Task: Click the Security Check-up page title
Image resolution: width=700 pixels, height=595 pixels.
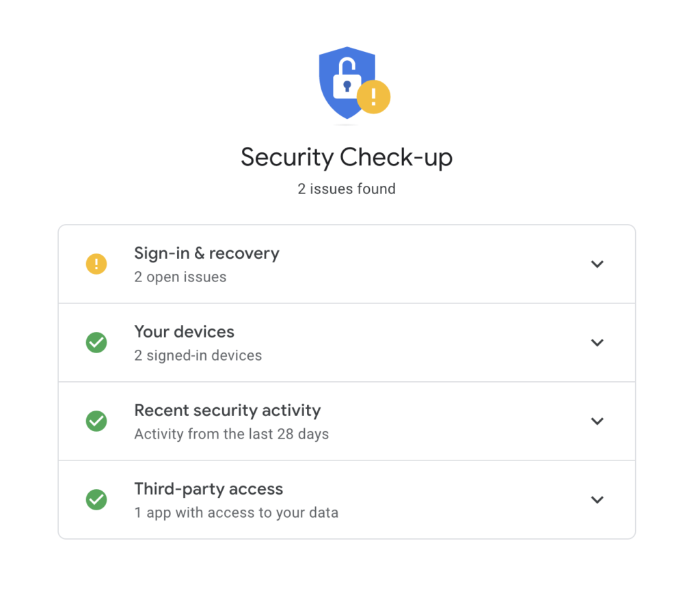Action: tap(347, 158)
